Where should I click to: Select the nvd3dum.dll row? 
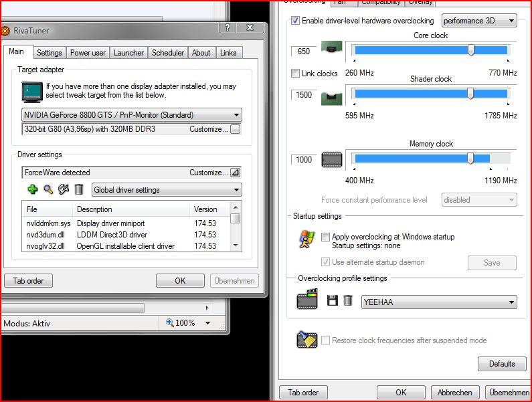126,234
